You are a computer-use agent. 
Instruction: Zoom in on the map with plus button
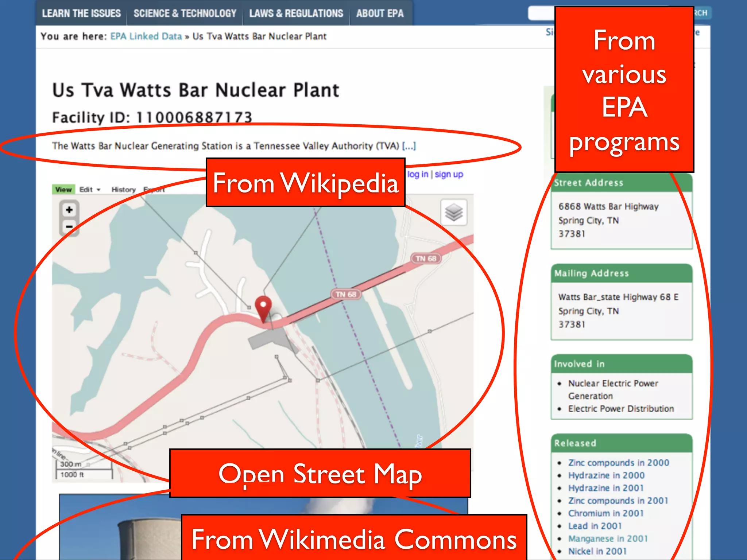pos(69,210)
